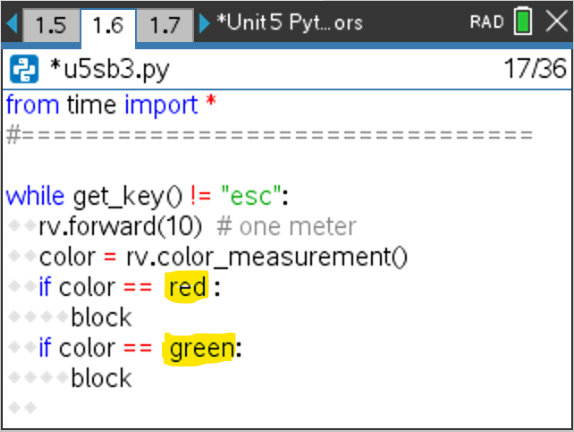Close the document with the X icon
This screenshot has width=574, height=432.
point(556,21)
